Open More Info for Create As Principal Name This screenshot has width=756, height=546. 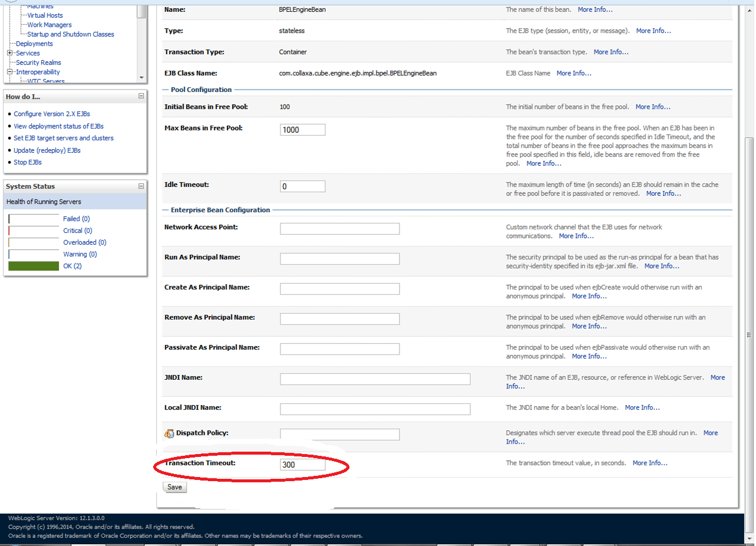(589, 296)
